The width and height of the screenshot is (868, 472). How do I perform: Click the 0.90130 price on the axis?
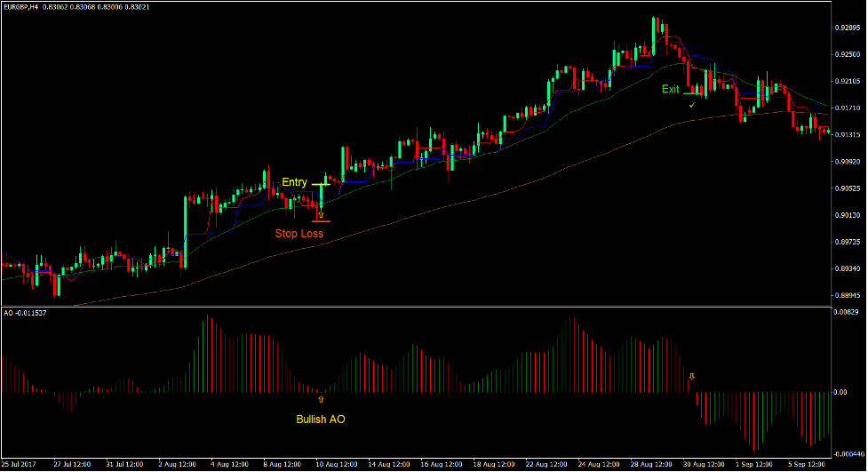click(x=847, y=215)
